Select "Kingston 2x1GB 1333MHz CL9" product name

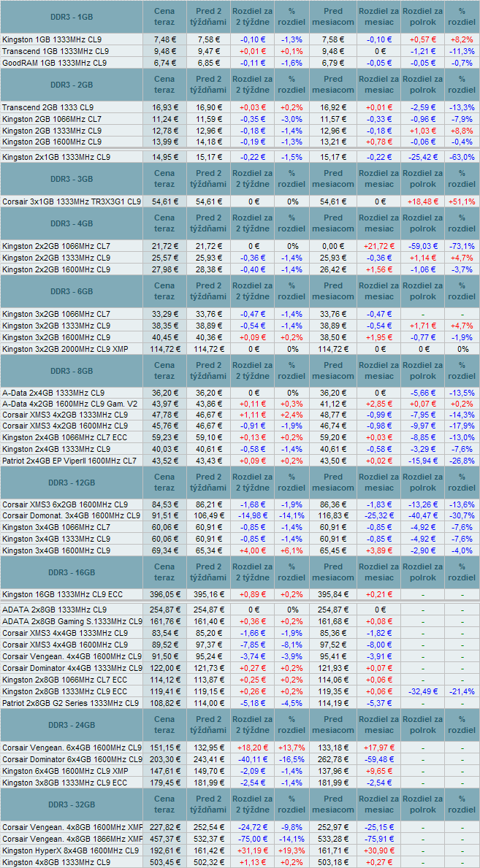click(x=56, y=157)
